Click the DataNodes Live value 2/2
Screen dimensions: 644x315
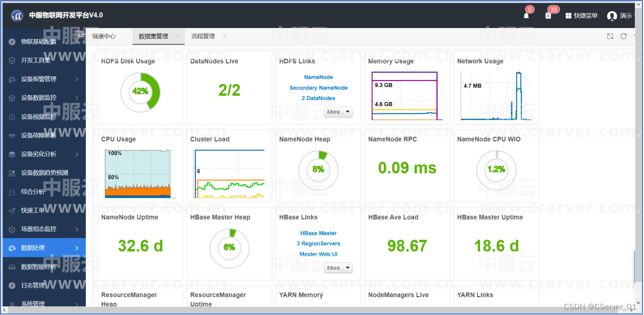[229, 90]
